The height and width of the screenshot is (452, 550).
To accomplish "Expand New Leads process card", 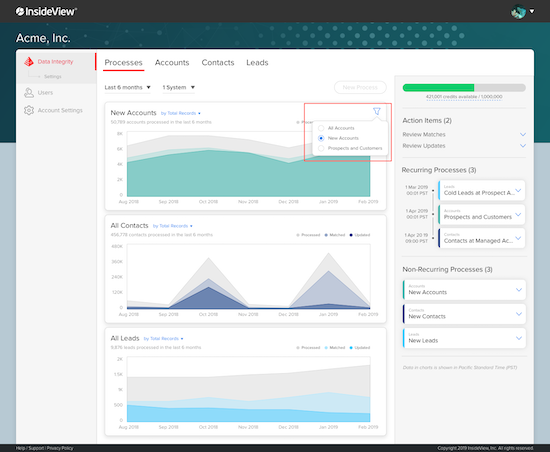I will [519, 338].
